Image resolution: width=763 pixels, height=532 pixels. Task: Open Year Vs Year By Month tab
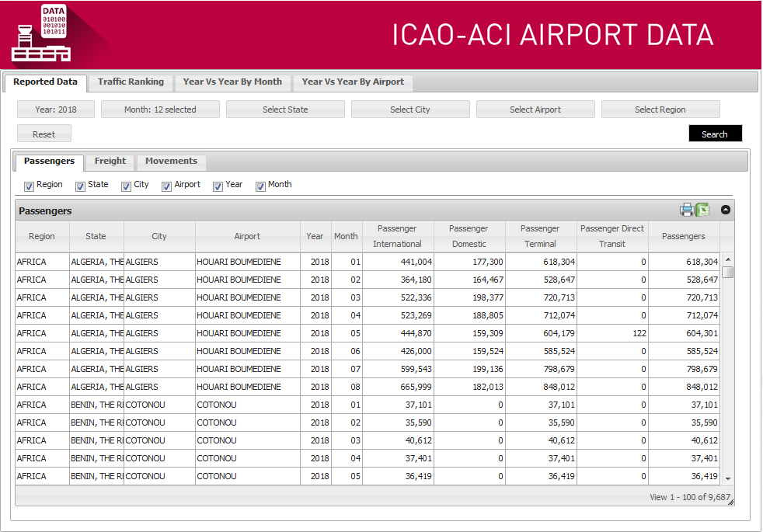[232, 82]
